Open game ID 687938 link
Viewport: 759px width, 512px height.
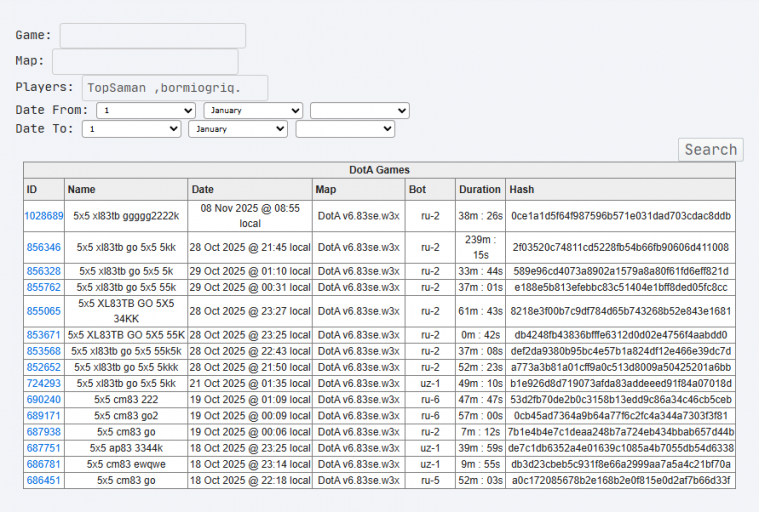[x=44, y=432]
